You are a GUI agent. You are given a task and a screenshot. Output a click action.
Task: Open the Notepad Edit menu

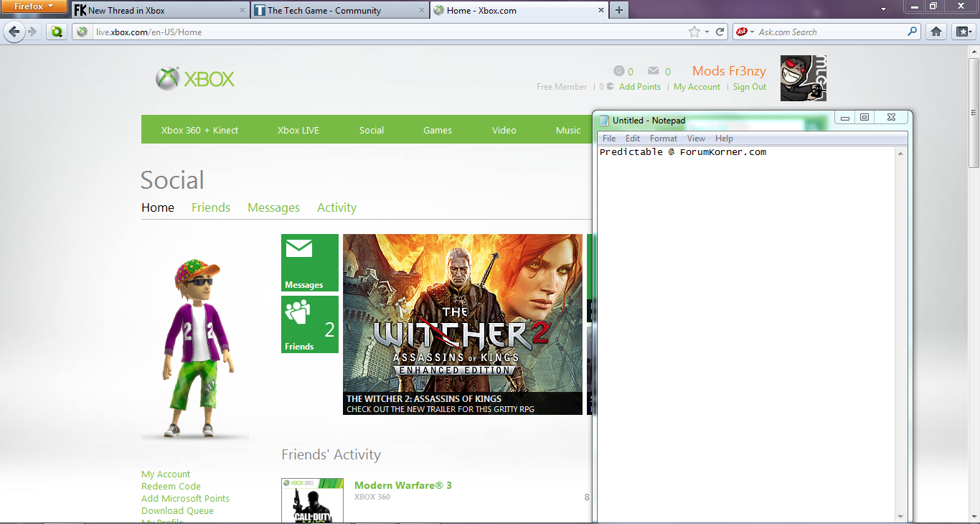point(633,139)
